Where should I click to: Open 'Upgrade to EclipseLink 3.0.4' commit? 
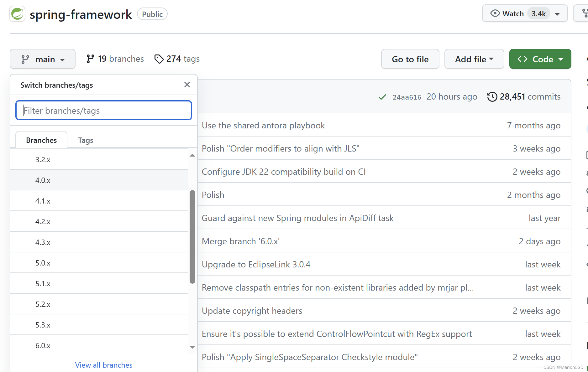[x=256, y=264]
